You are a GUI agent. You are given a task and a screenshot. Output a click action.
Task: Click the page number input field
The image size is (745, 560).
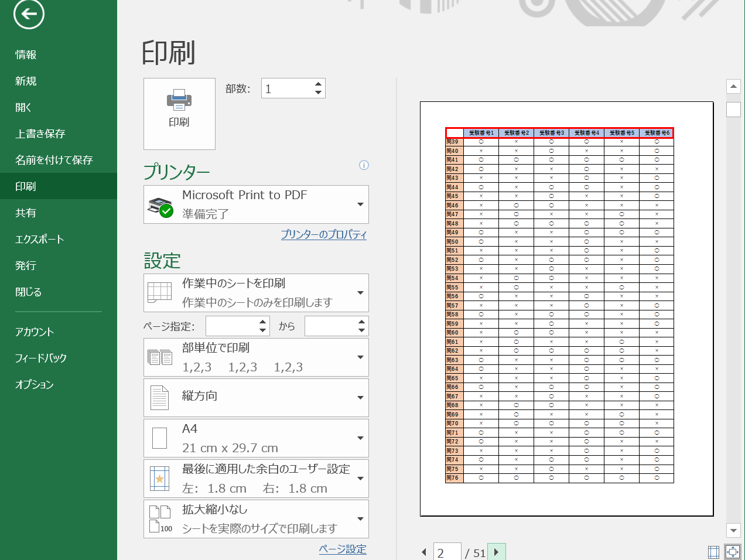pos(447,551)
